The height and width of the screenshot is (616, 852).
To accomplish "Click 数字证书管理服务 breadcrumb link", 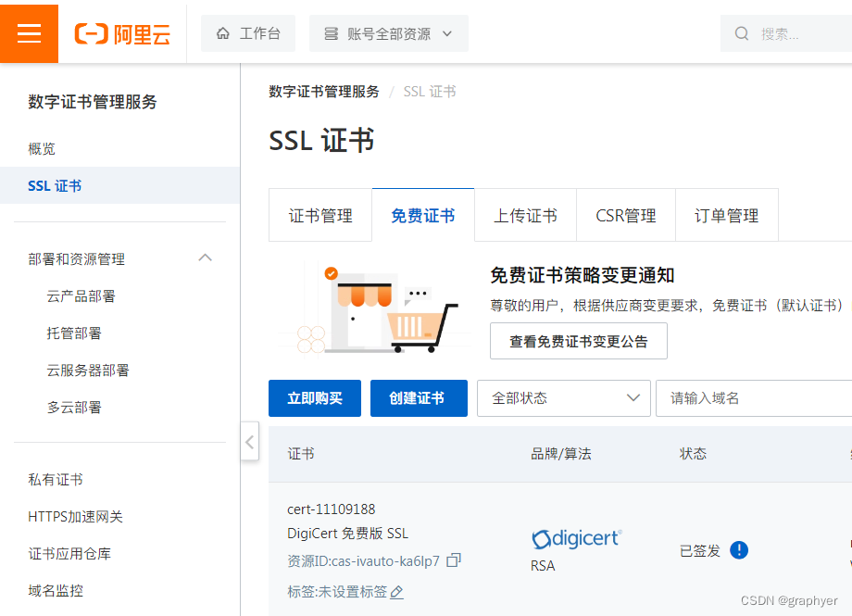I will [x=324, y=92].
